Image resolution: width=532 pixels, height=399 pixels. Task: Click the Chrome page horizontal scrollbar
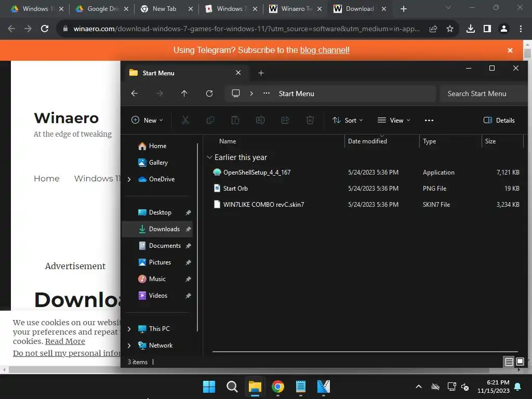(x=249, y=370)
